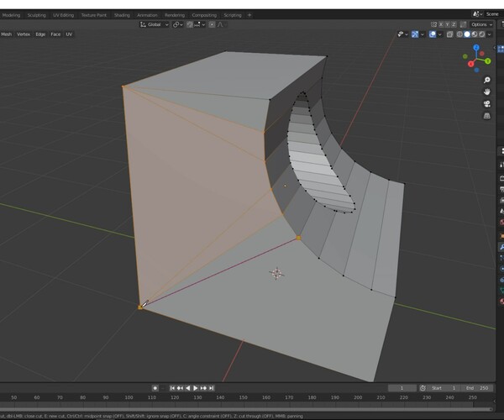Toggle proportional editing
The image size is (504, 420).
[212, 24]
